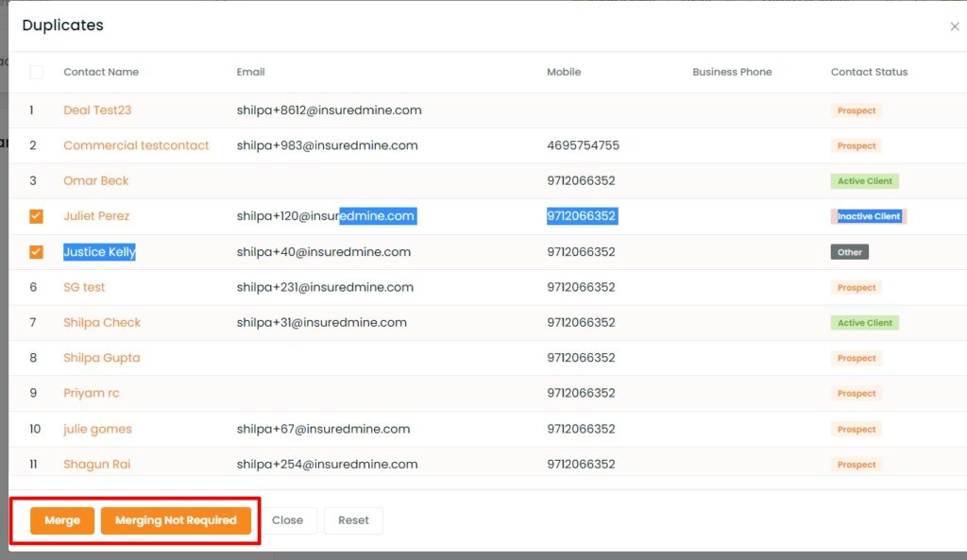The image size is (967, 560).
Task: Click the Inactive Client badge for Juliet Perez
Action: [x=869, y=216]
